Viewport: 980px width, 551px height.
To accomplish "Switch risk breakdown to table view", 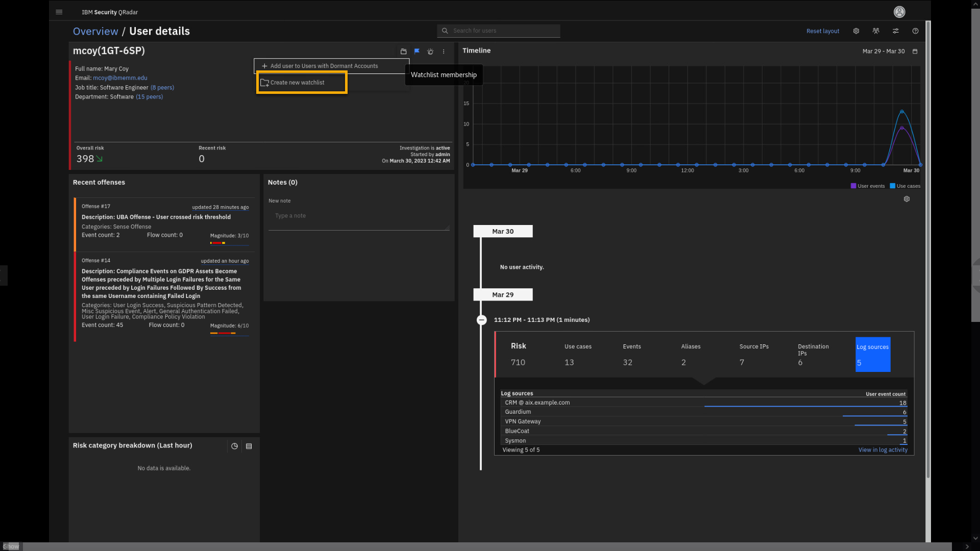I will 249,446.
